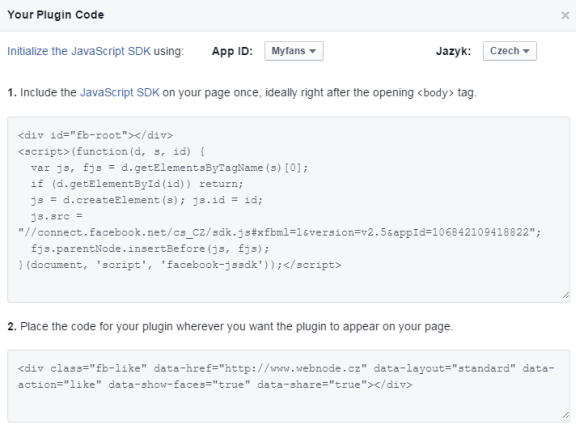
Task: Open the Czech language dropdown
Action: (510, 51)
